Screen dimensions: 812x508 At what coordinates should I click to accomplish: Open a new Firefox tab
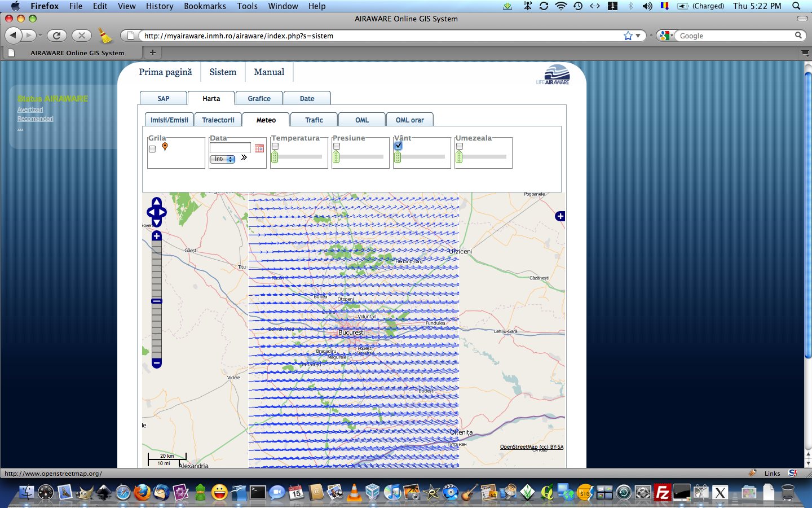tap(152, 52)
